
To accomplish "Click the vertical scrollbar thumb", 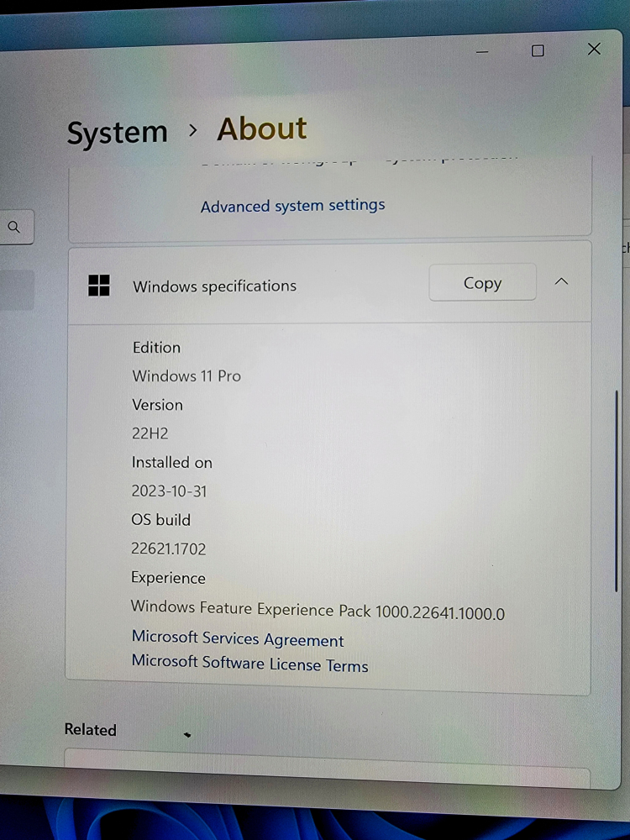I will pyautogui.click(x=616, y=491).
